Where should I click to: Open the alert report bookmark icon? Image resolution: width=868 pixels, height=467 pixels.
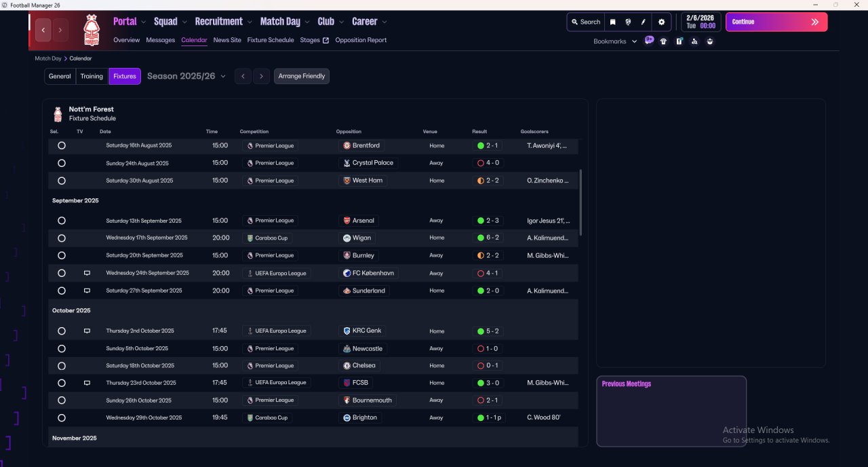click(x=679, y=41)
